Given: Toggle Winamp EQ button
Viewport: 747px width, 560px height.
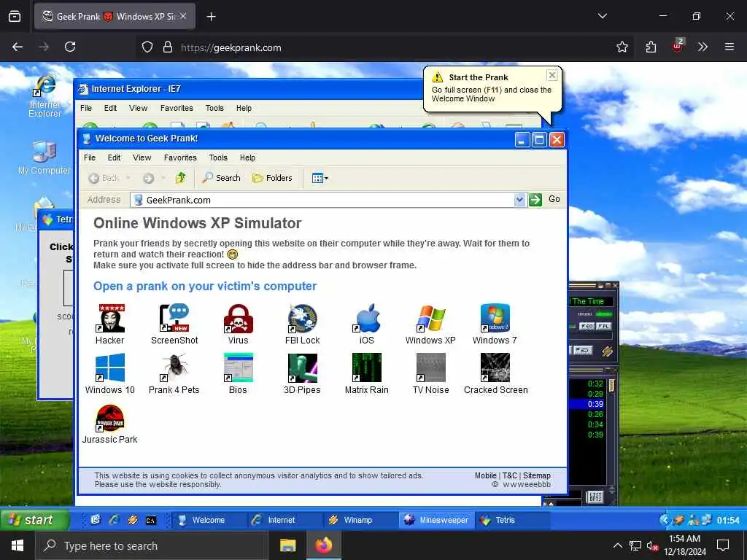Looking at the screenshot, I should pos(587,326).
